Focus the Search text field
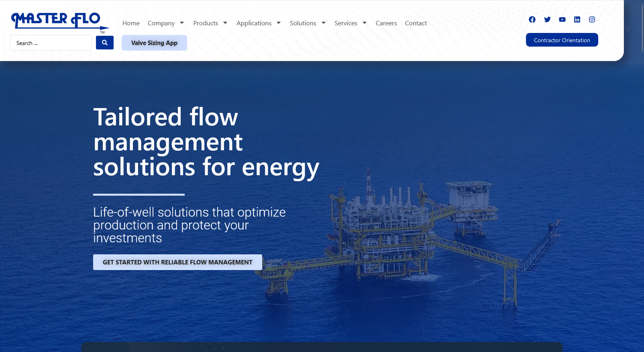This screenshot has width=644, height=352. point(51,43)
